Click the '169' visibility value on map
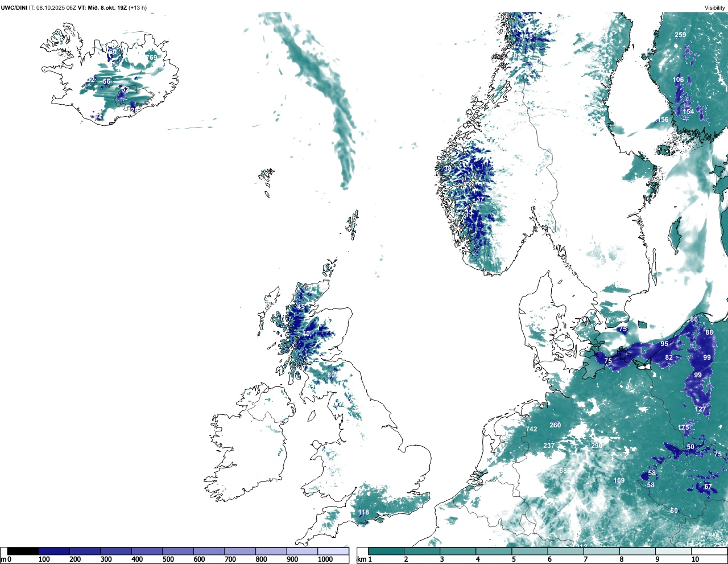This screenshot has width=728, height=564. click(x=619, y=480)
